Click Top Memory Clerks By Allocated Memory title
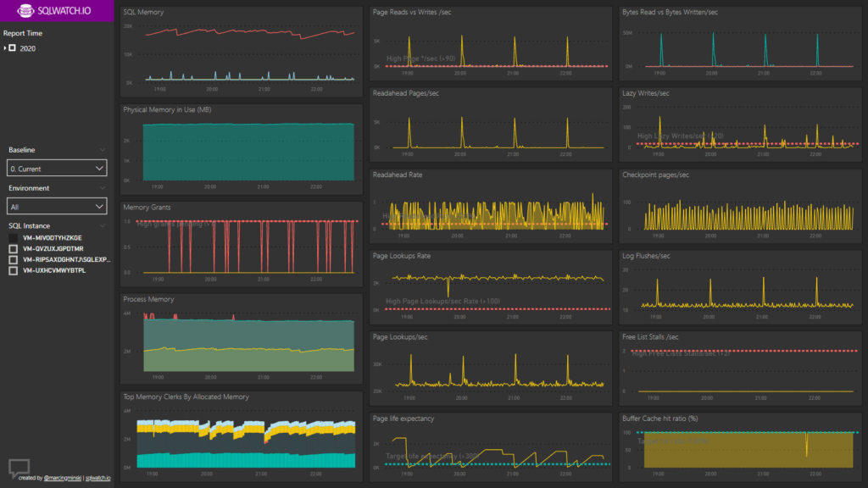This screenshot has width=868, height=488. tap(186, 396)
